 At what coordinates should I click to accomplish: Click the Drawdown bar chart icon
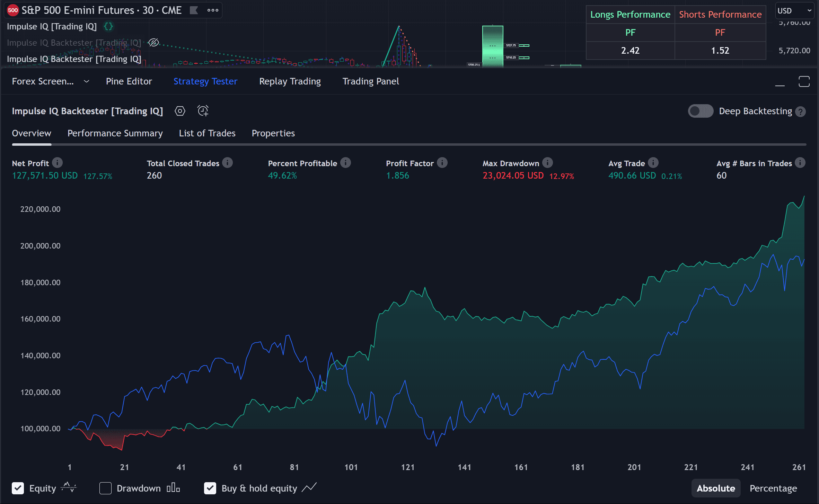click(173, 488)
